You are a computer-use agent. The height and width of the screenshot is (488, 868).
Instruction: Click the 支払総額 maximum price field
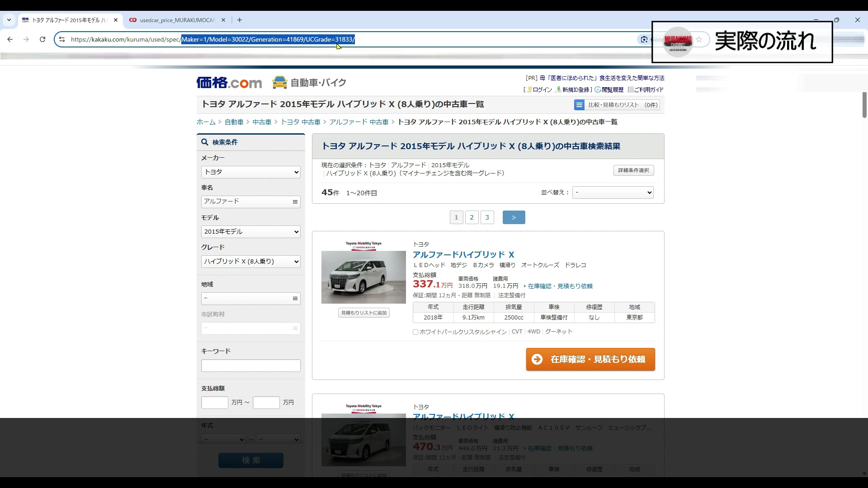(266, 403)
